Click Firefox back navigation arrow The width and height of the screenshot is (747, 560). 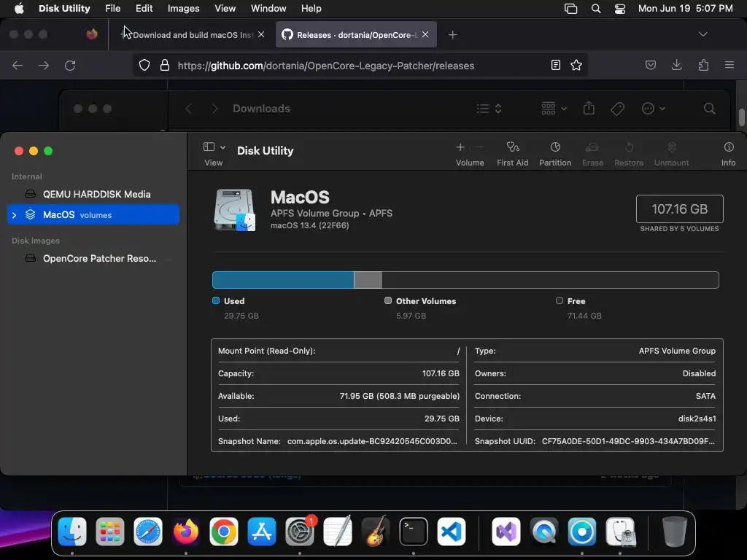click(18, 65)
